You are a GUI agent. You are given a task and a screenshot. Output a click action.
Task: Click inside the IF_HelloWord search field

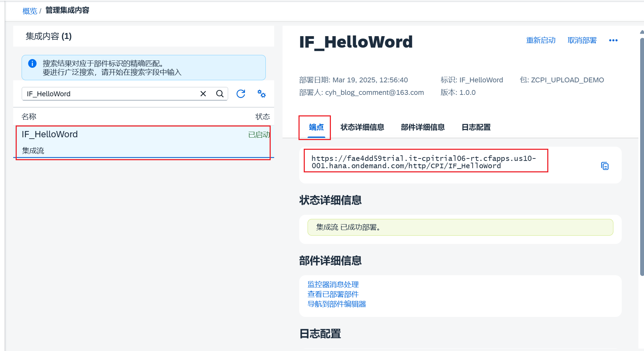(104, 93)
